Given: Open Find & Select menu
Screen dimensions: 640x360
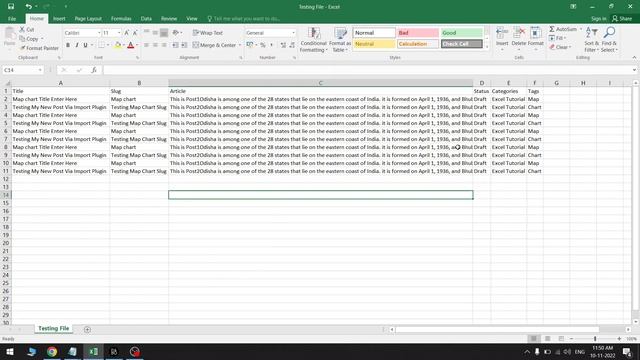Looking at the screenshot, I should point(609,39).
